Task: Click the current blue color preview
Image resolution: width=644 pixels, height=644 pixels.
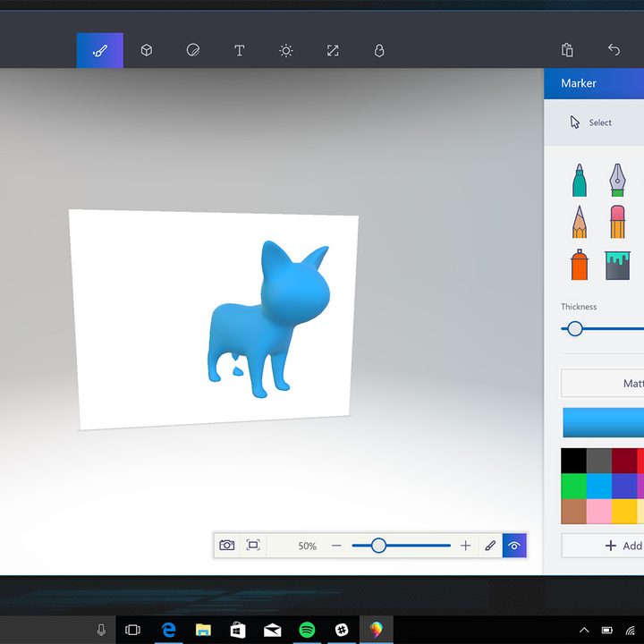Action: tap(604, 422)
